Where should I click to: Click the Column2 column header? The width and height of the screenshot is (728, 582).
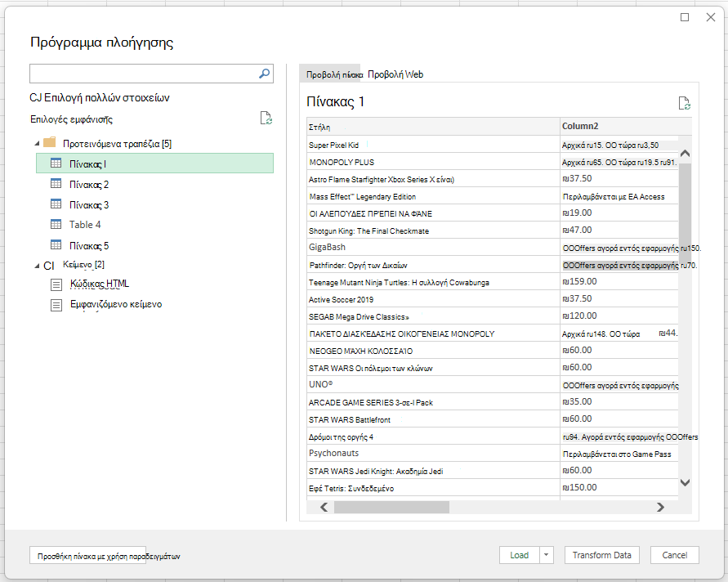[x=626, y=127]
